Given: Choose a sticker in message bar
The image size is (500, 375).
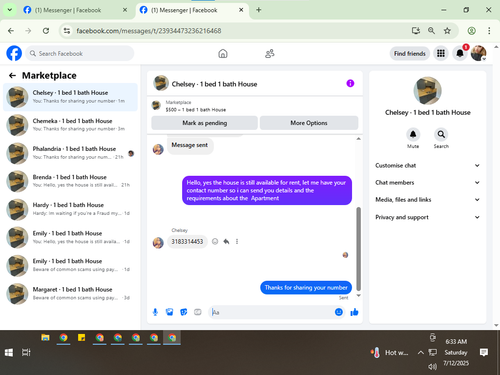Looking at the screenshot, I should click(x=183, y=312).
